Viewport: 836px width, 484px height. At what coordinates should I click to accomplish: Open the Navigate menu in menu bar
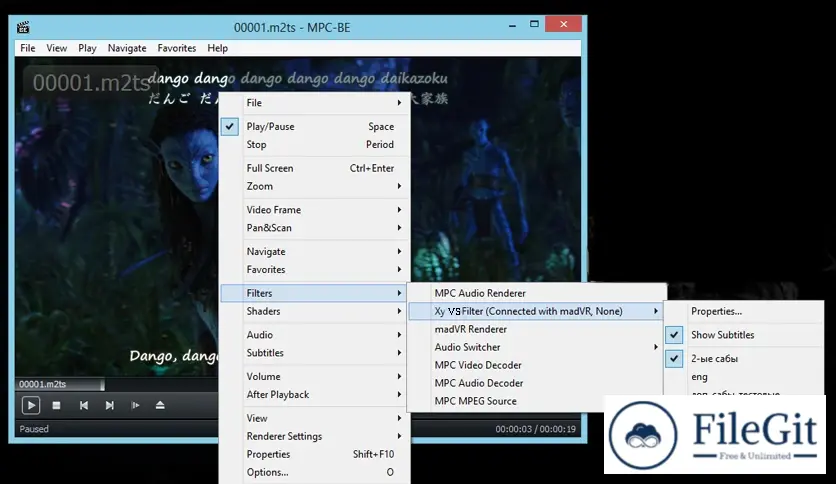coord(127,48)
